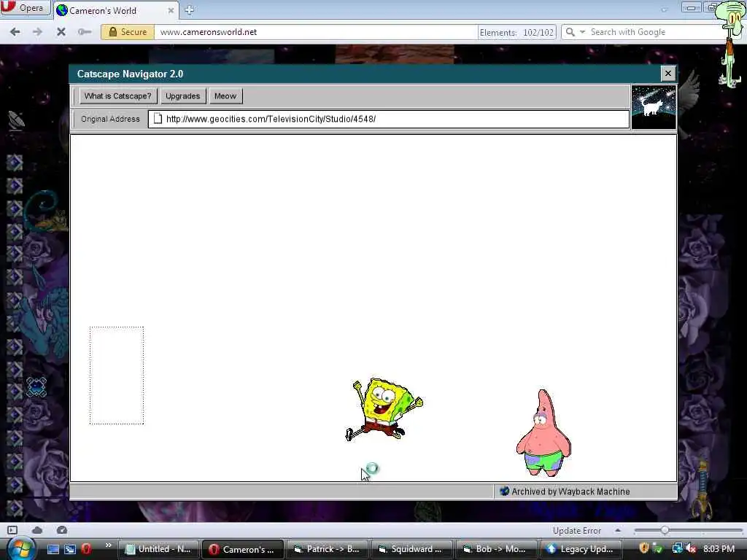Click the network tray icon

coord(676,548)
